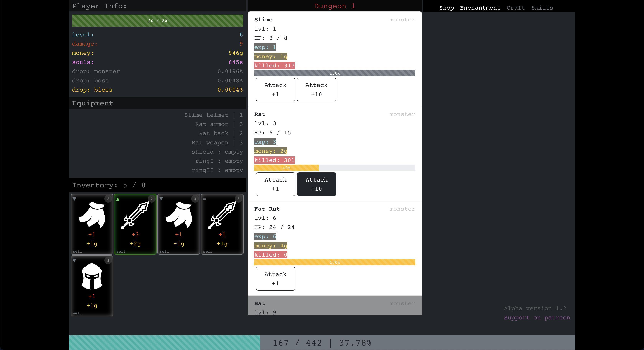Open the Skills tab
This screenshot has height=350, width=644.
[x=542, y=8]
